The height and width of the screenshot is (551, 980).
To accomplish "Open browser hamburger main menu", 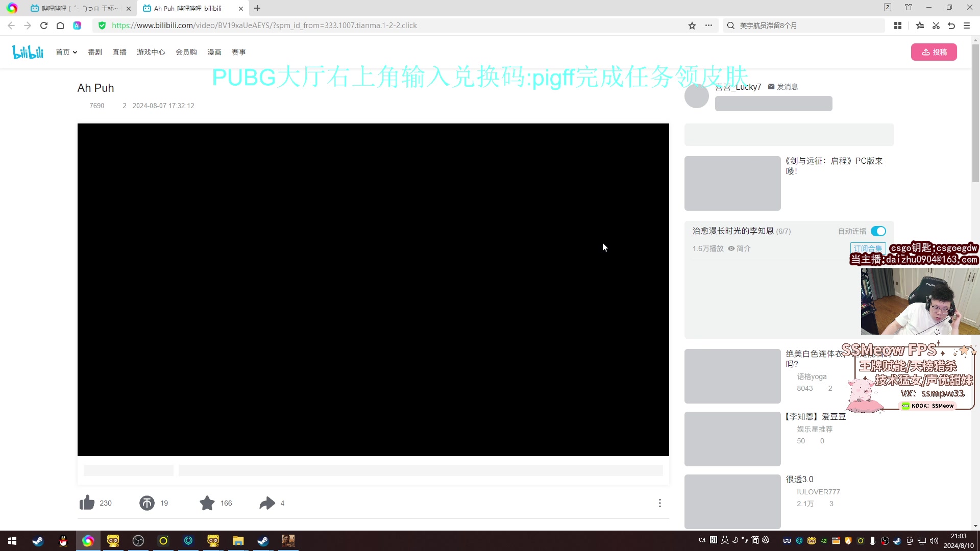I will tap(967, 26).
